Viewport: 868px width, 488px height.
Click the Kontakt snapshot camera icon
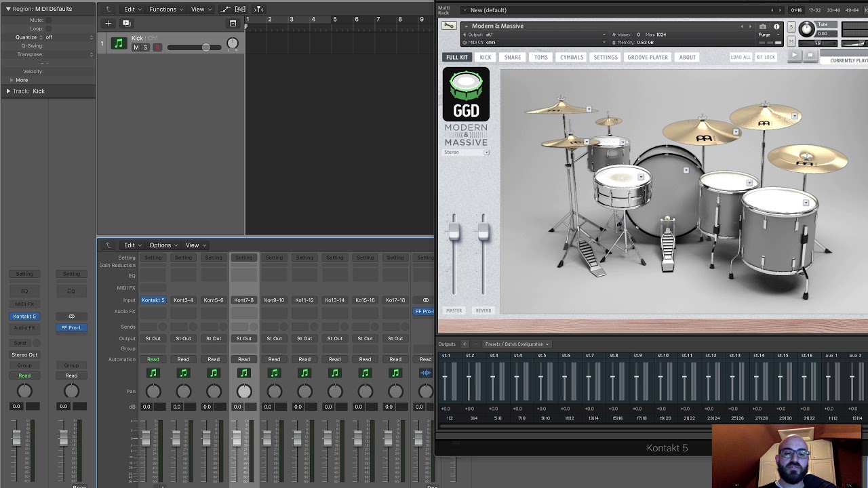763,26
